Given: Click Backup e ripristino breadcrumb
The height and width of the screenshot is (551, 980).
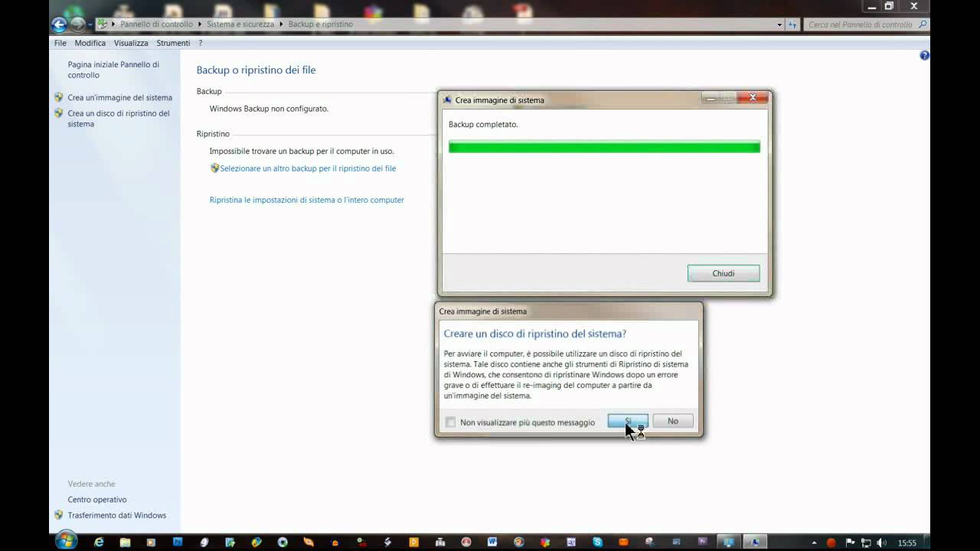Looking at the screenshot, I should [x=321, y=24].
